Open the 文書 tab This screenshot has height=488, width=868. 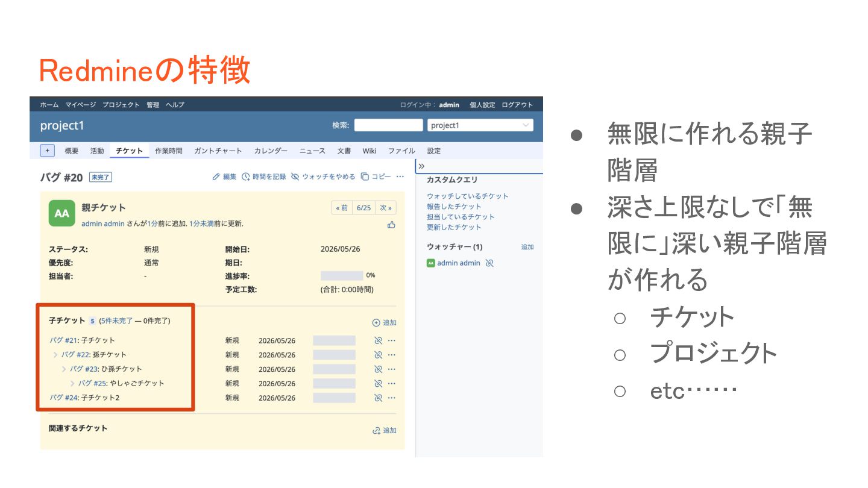(344, 151)
